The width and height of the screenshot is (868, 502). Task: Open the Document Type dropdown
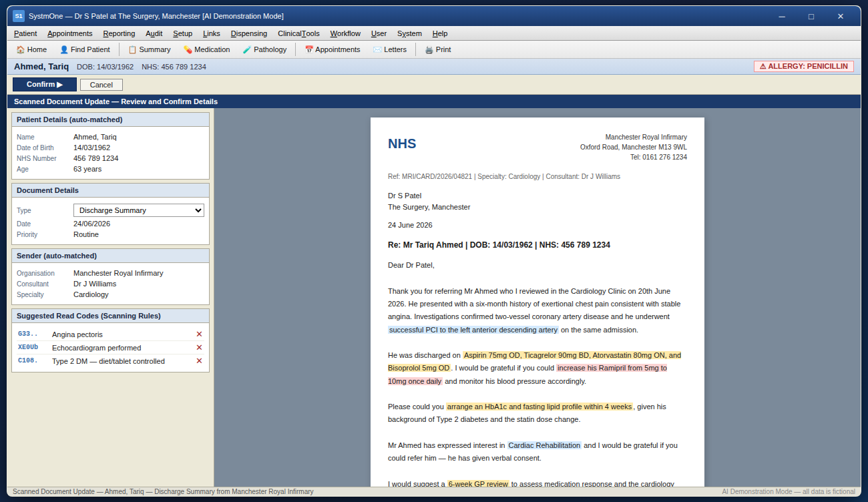click(x=139, y=210)
